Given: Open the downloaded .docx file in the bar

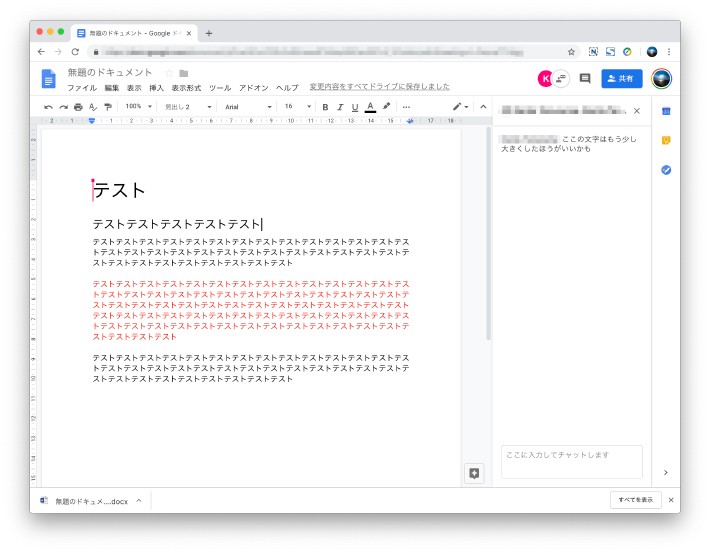Looking at the screenshot, I should click(85, 501).
